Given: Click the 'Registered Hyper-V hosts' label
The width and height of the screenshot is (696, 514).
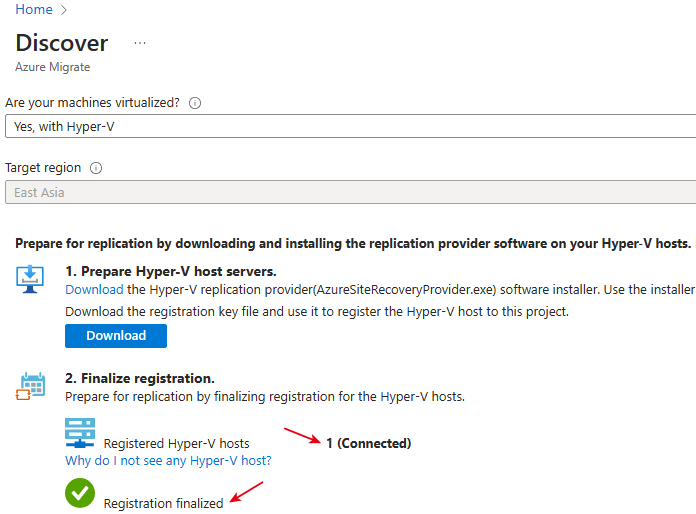Looking at the screenshot, I should coord(176,443).
